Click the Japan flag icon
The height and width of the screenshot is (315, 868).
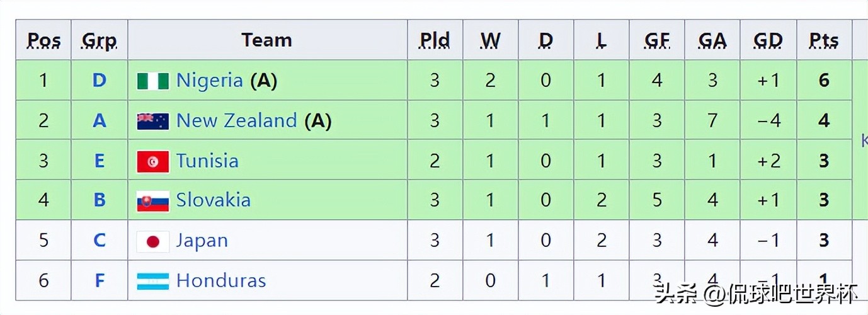click(x=153, y=241)
